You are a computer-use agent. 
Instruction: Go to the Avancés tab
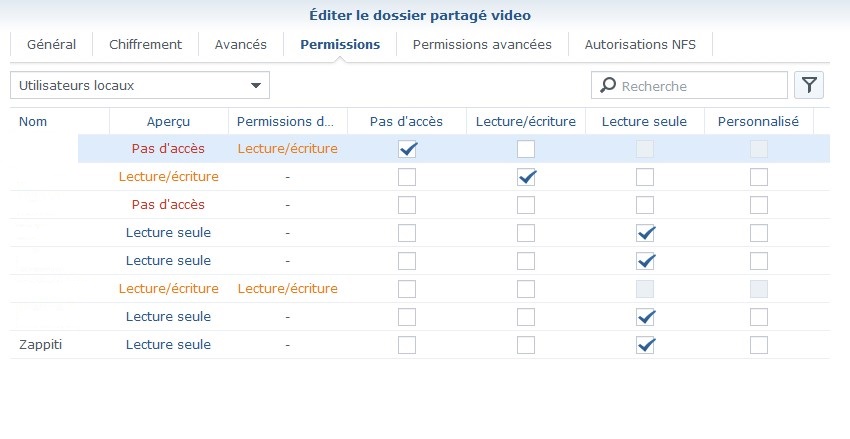click(x=241, y=45)
